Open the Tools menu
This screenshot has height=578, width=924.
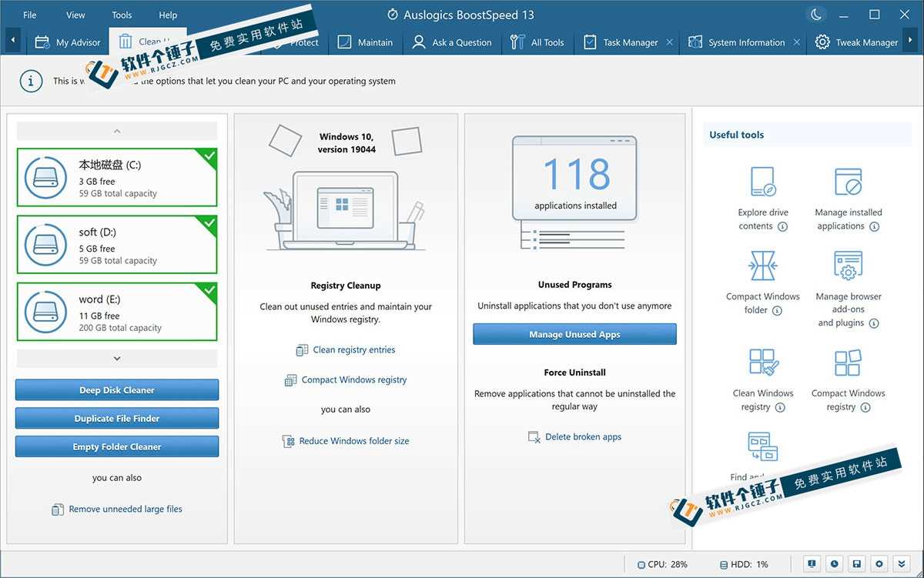tap(122, 15)
